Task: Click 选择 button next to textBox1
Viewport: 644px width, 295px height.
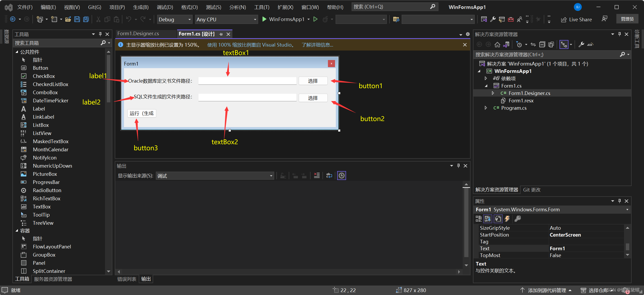Action: pyautogui.click(x=313, y=81)
